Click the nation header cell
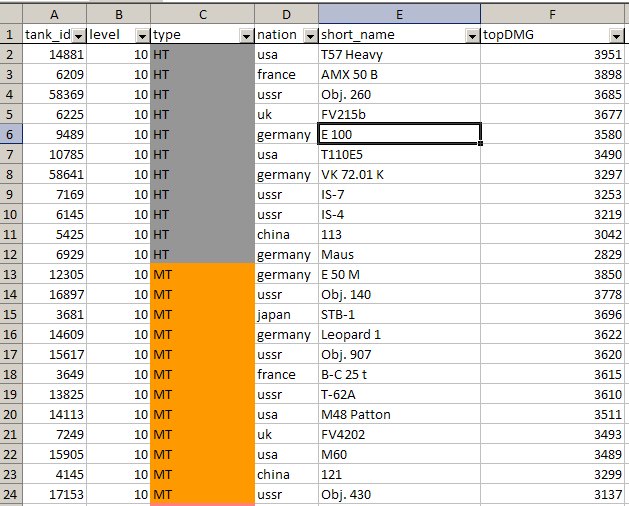 point(286,34)
